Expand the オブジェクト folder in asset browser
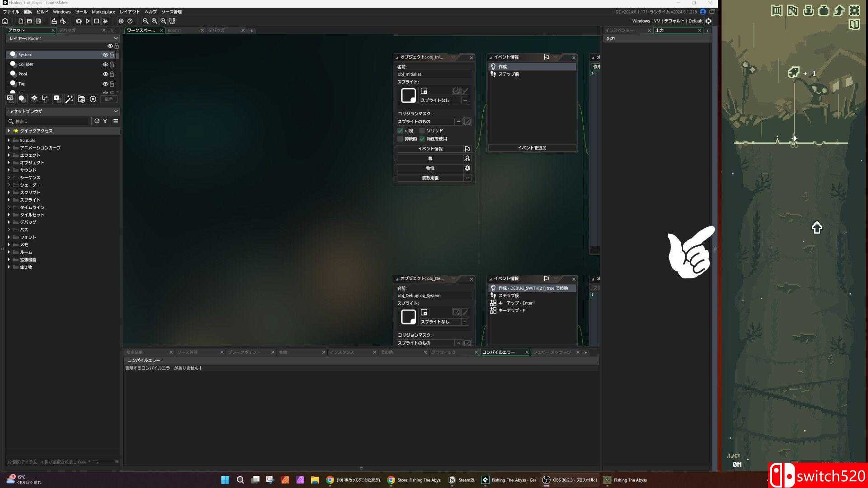This screenshot has height=488, width=868. [9, 163]
